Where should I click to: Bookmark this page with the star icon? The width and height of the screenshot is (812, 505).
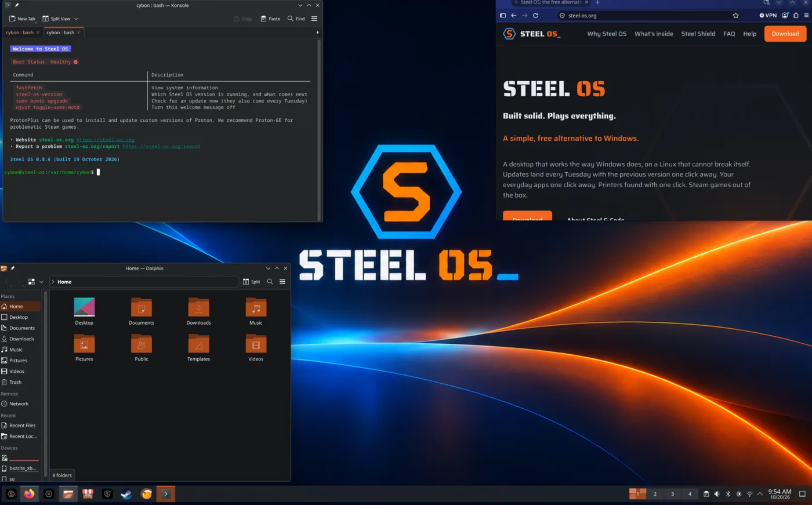(735, 16)
